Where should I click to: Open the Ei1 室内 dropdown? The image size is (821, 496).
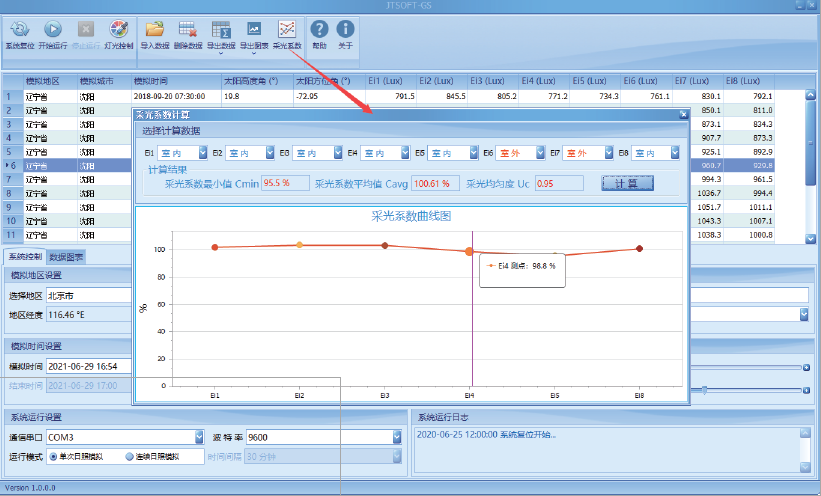pos(203,152)
